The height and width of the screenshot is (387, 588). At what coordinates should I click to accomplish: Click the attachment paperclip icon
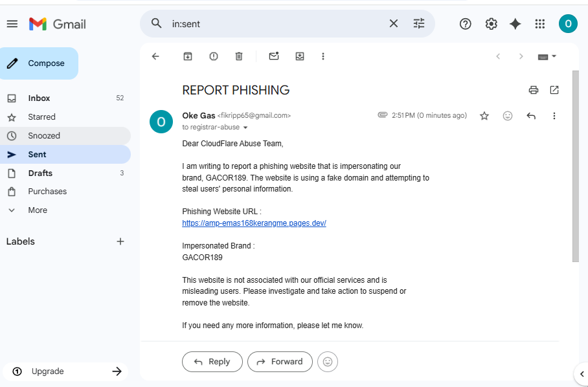(382, 115)
